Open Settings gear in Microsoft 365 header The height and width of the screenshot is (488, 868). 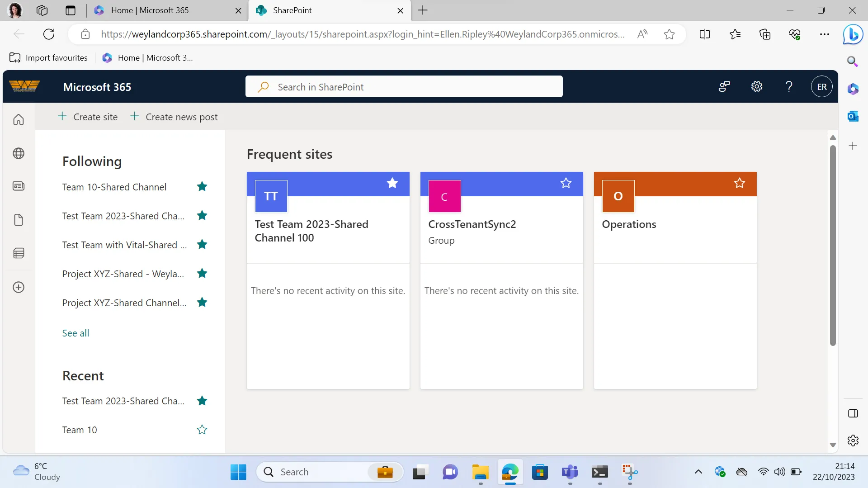coord(757,86)
